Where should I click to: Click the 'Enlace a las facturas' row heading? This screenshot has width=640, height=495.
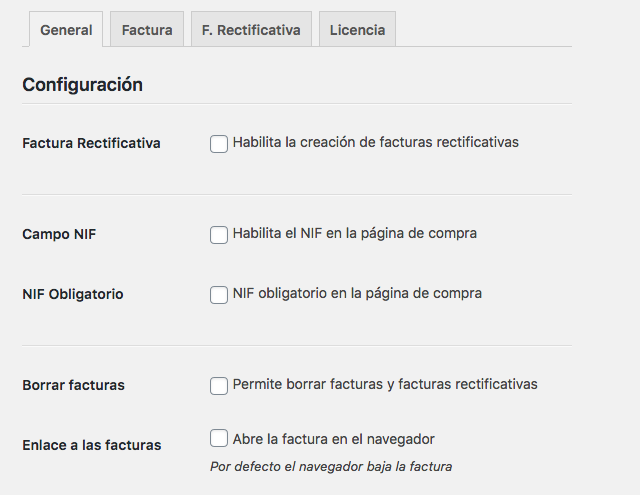pyautogui.click(x=92, y=445)
